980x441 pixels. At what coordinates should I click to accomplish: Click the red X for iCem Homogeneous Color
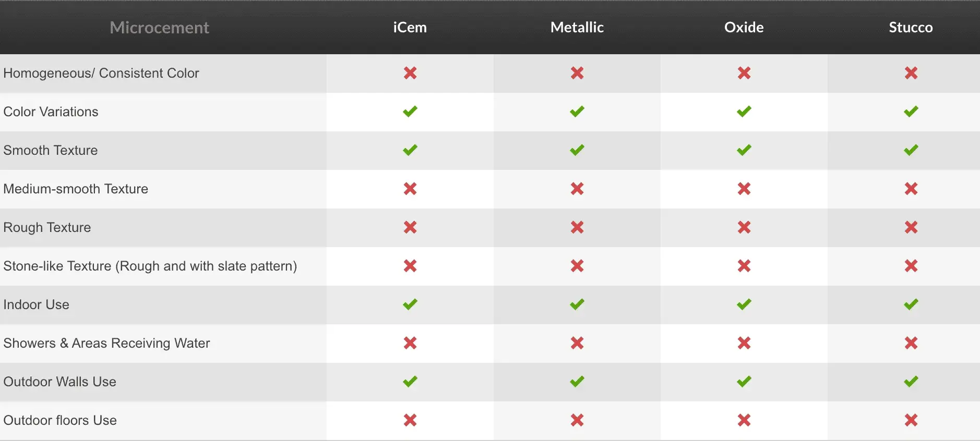click(410, 73)
